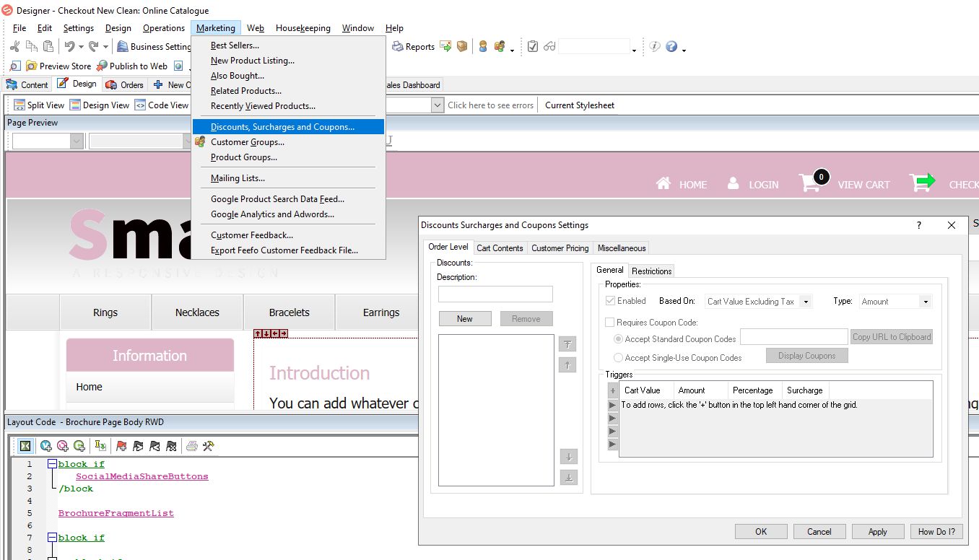Click the discount Description text field
This screenshot has width=979, height=560.
point(495,294)
